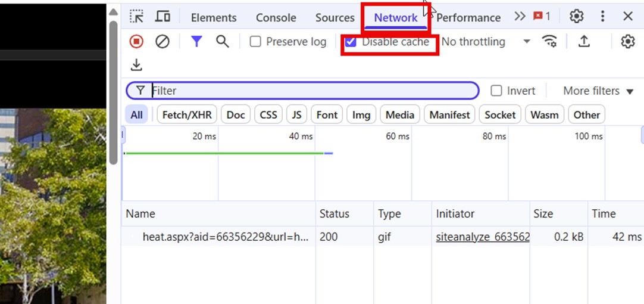Export HAR file with download icon

click(x=136, y=65)
